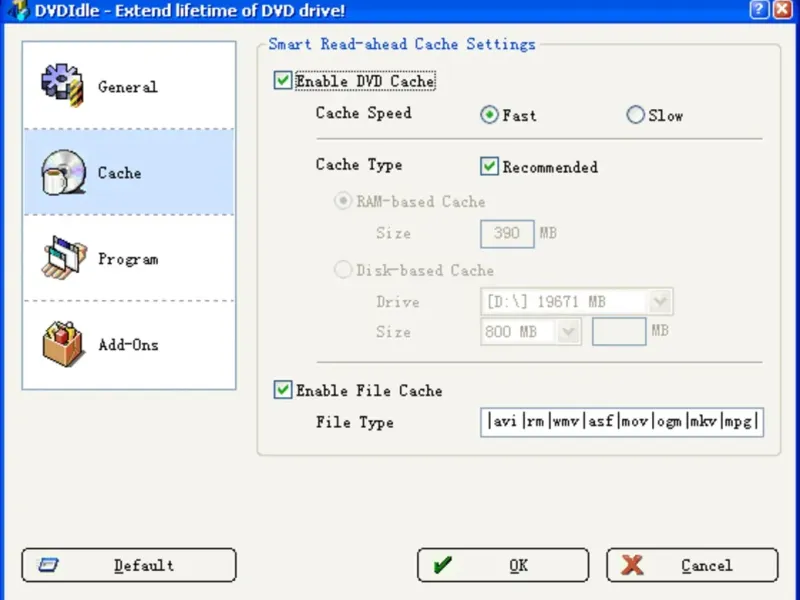Click the Add-Ons box icon
Viewport: 800px width, 600px height.
[x=62, y=344]
